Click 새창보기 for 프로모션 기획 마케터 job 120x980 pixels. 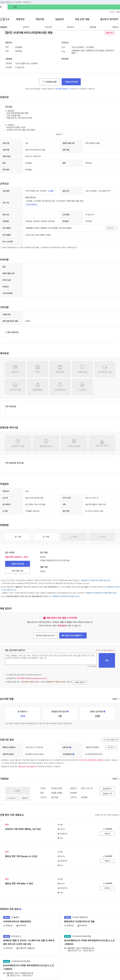coord(107,834)
